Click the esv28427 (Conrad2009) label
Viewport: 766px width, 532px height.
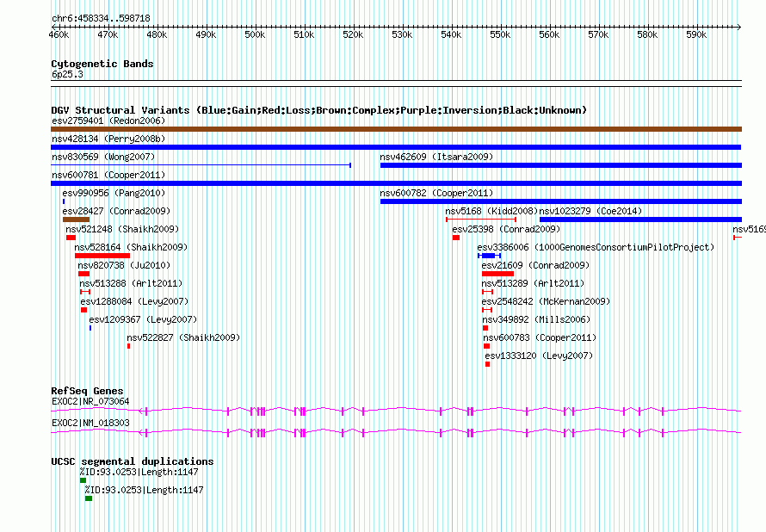coord(116,211)
